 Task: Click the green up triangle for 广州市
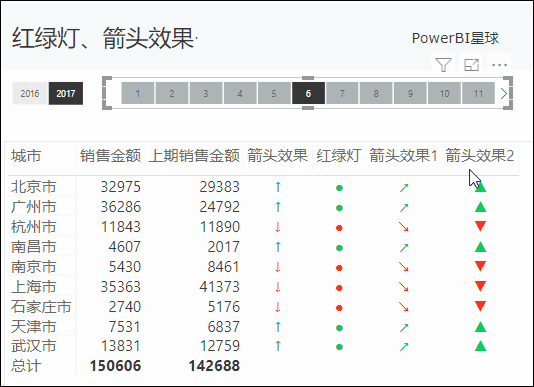pos(481,206)
